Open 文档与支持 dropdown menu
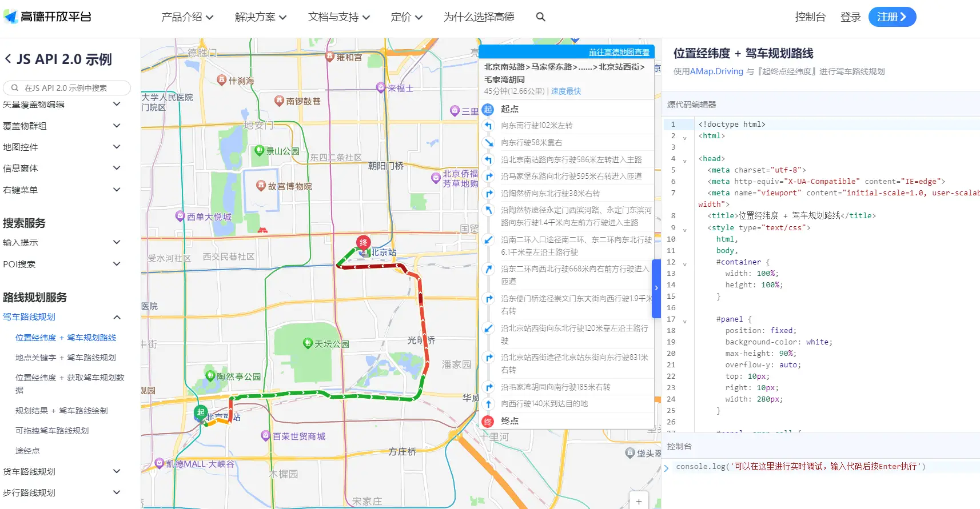Image resolution: width=980 pixels, height=509 pixels. pos(339,17)
